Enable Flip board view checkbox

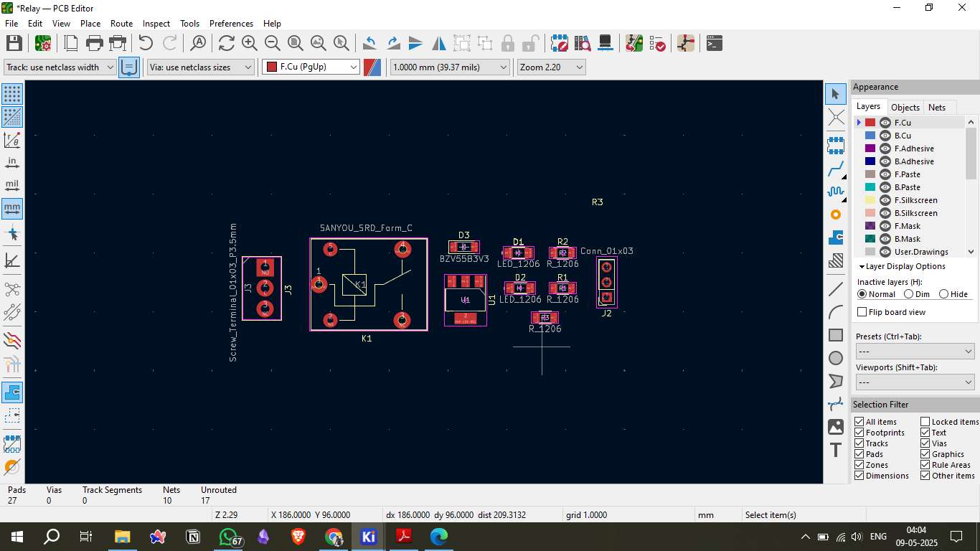[x=862, y=312]
